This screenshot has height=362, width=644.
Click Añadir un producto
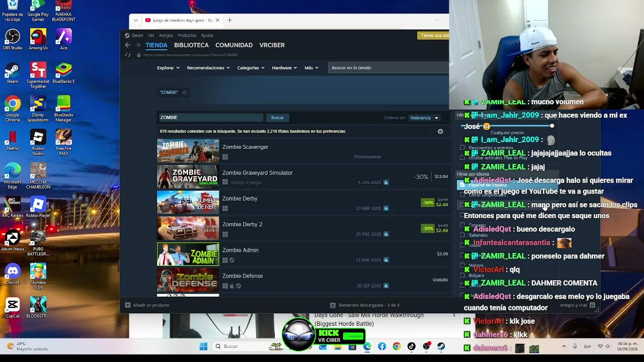(x=147, y=305)
